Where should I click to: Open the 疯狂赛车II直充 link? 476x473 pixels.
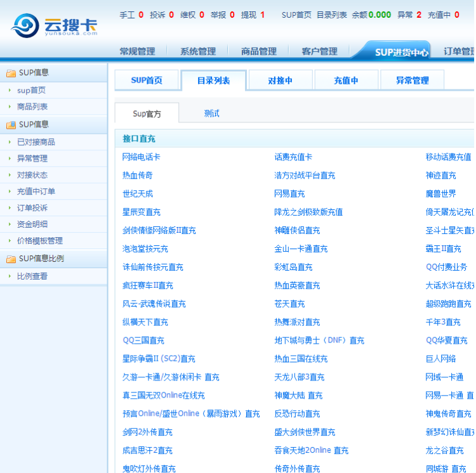[147, 285]
